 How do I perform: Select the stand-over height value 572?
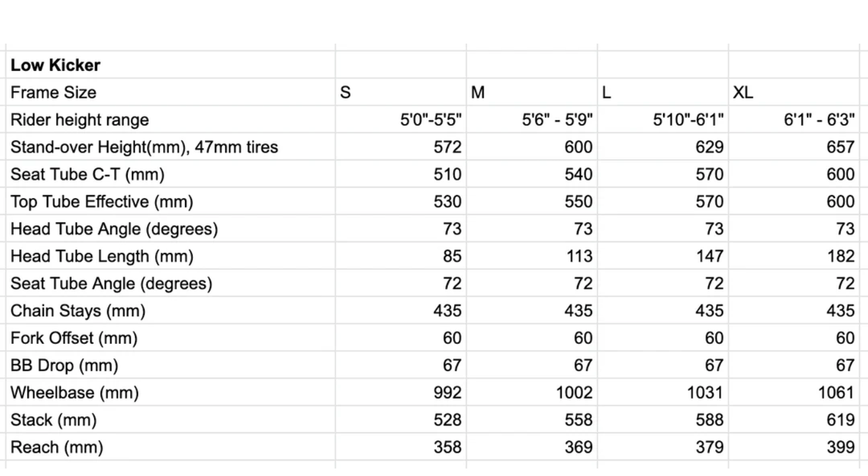tap(448, 148)
